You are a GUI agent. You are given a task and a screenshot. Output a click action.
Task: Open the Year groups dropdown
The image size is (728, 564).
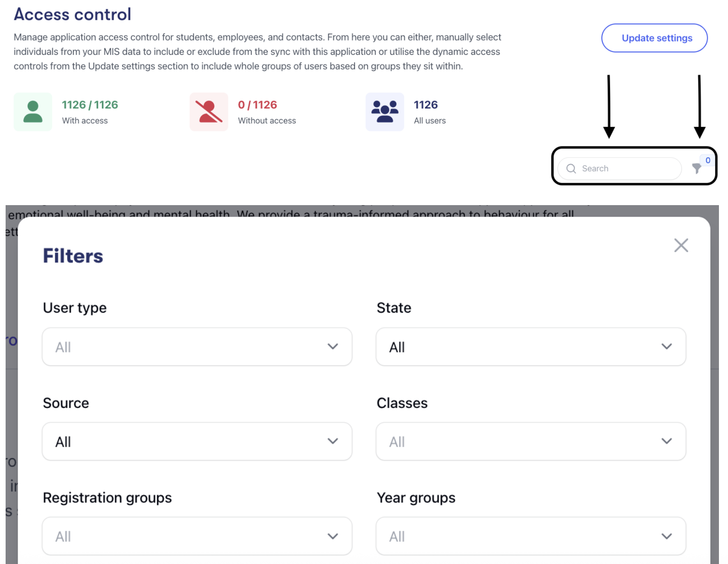click(x=531, y=536)
